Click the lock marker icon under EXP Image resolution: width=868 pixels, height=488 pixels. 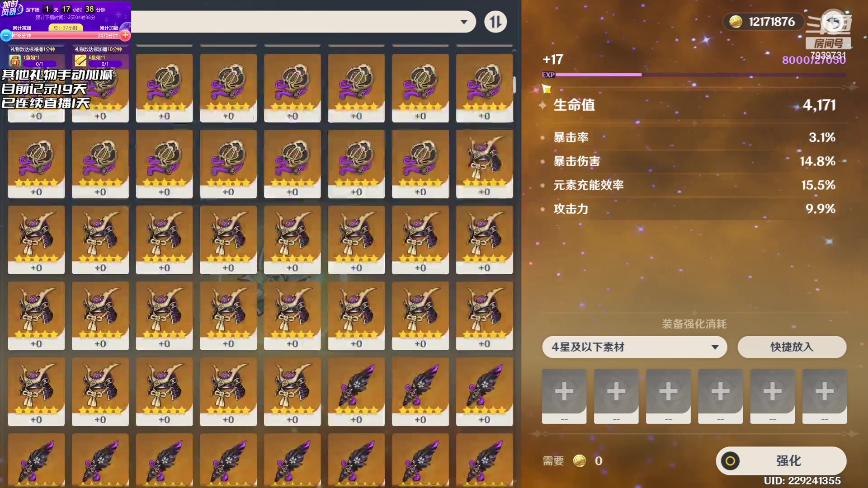point(547,89)
